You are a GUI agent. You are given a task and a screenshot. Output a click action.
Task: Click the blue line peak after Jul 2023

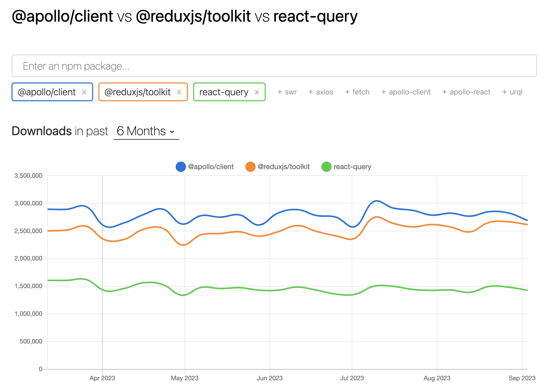pyautogui.click(x=377, y=201)
